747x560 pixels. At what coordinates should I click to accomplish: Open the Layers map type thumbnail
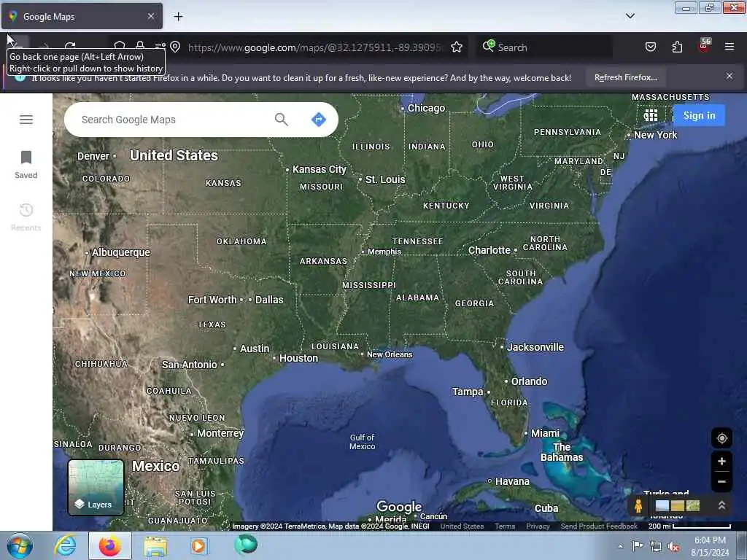point(96,487)
